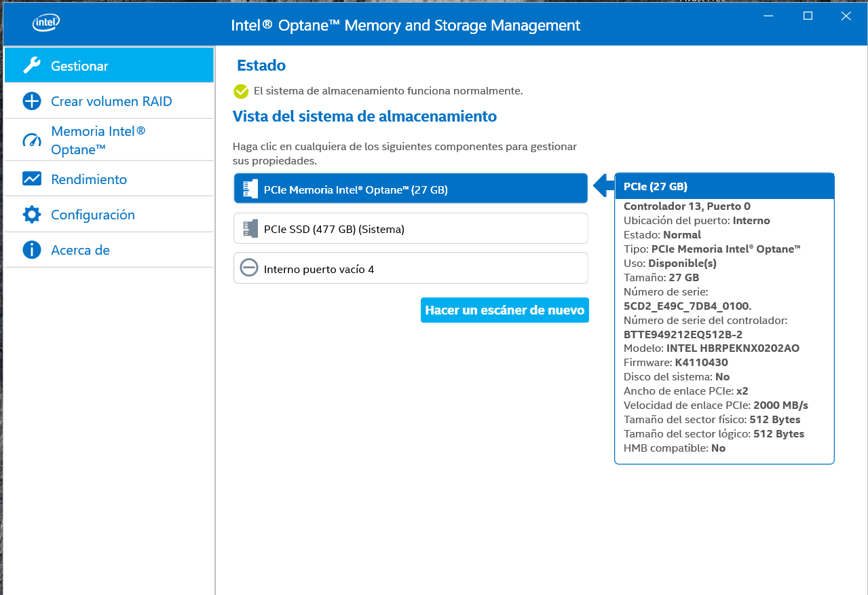Click the chart icon next to Rendimiento

(32, 179)
